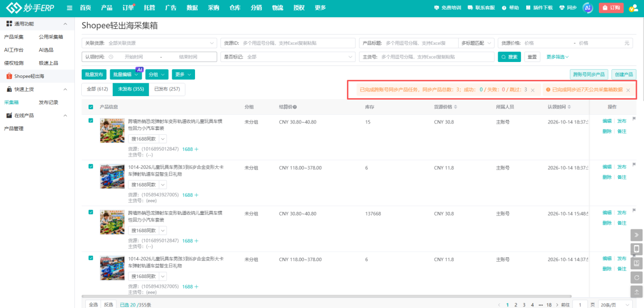Open the 是否标记 dropdown
Image resolution: width=644 pixels, height=308 pixels.
point(288,57)
